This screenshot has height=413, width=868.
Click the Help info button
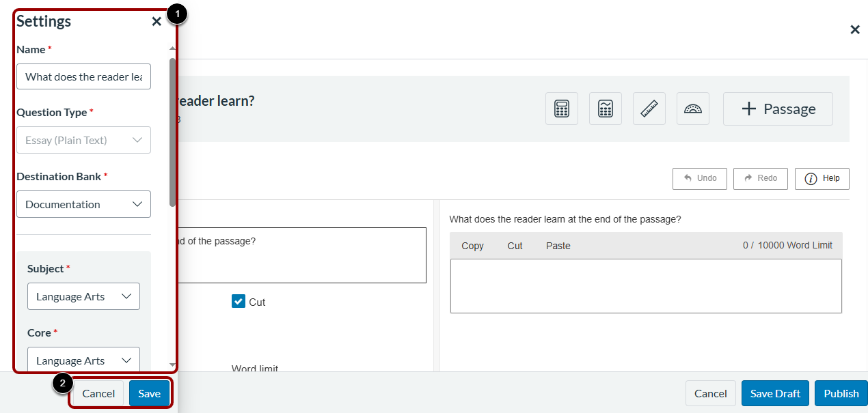822,178
